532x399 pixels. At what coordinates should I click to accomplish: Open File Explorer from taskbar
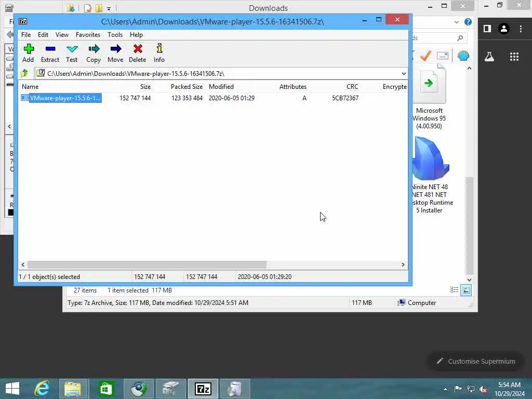(x=74, y=389)
